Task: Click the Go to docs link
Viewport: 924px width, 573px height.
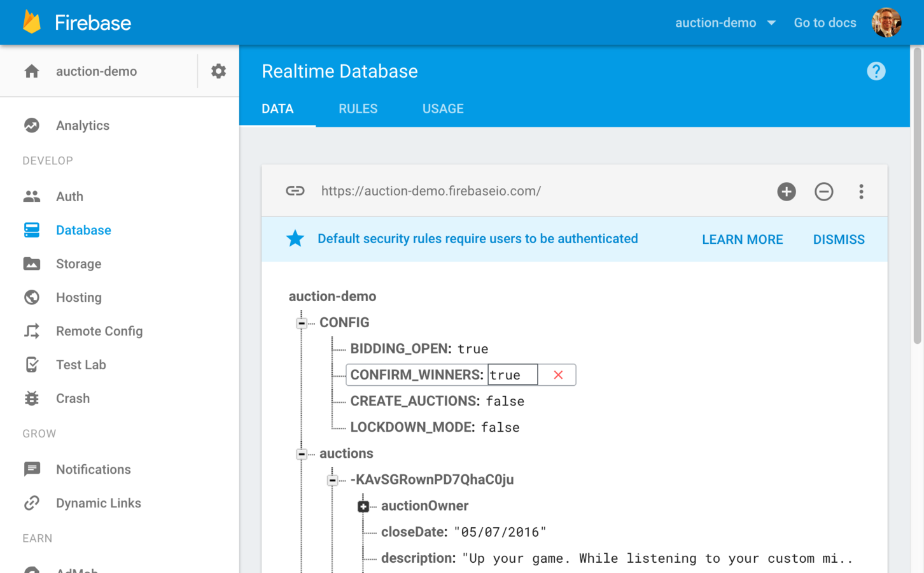Action: coord(825,23)
